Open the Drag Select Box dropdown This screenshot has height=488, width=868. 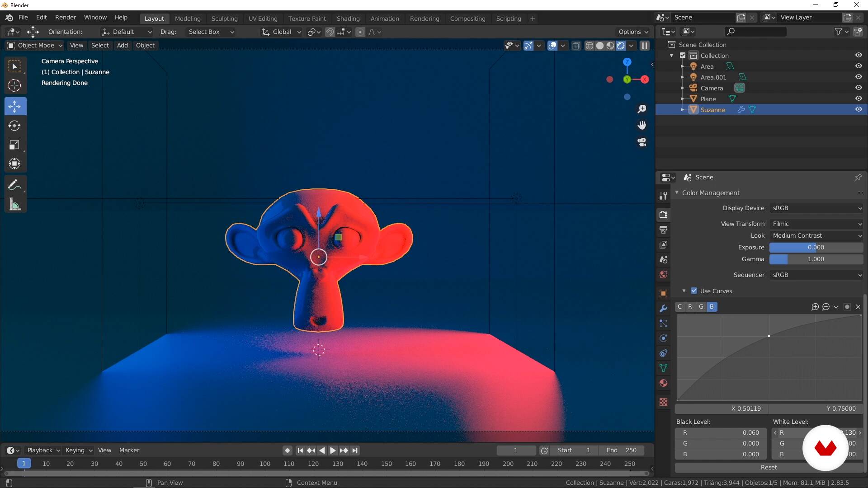[x=211, y=32]
